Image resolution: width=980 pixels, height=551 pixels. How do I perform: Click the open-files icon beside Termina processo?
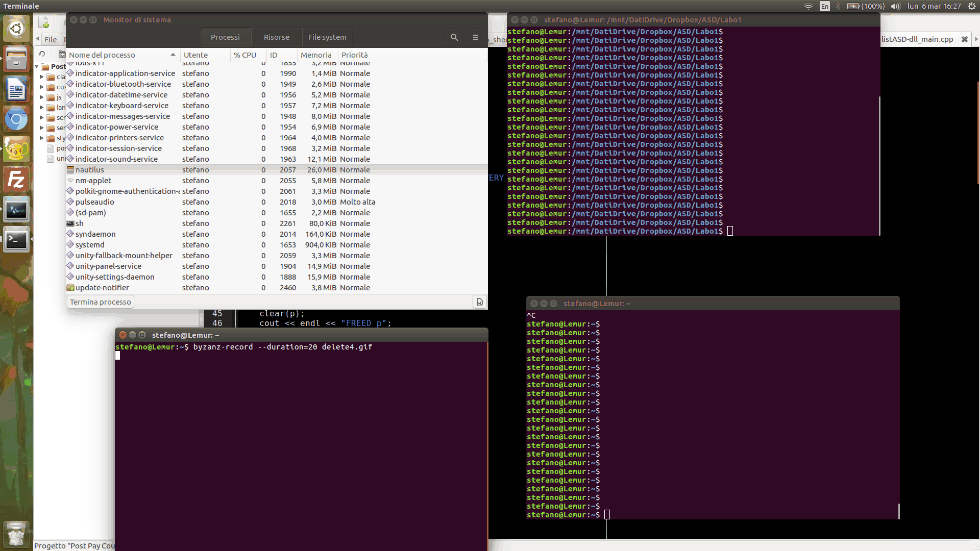tap(479, 302)
